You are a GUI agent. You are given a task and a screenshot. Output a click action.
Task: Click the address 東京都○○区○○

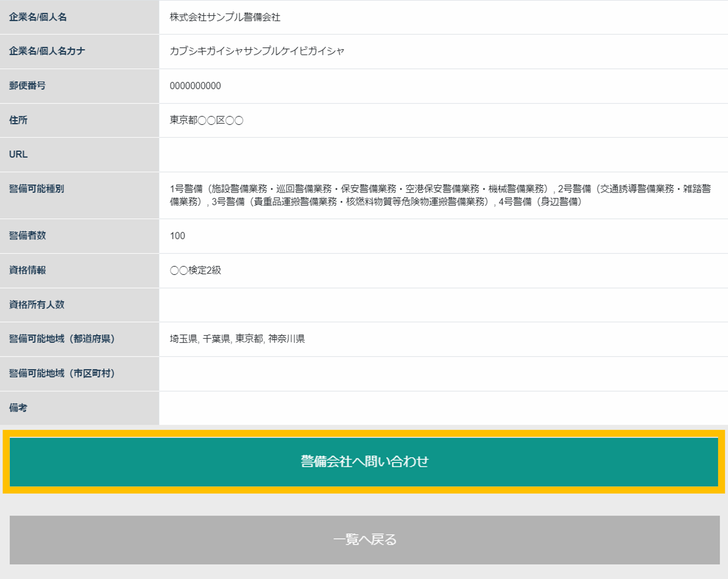[x=206, y=120]
